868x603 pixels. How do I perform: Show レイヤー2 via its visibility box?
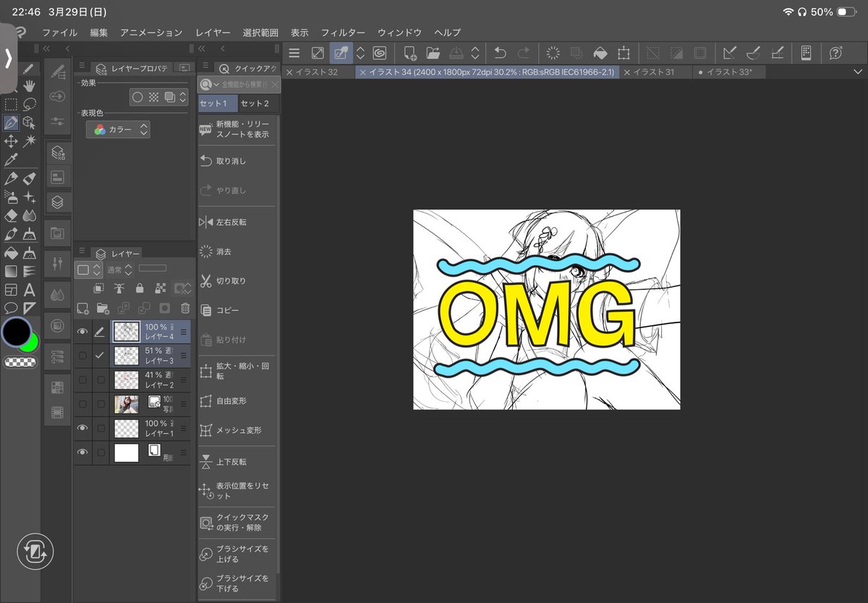click(82, 380)
